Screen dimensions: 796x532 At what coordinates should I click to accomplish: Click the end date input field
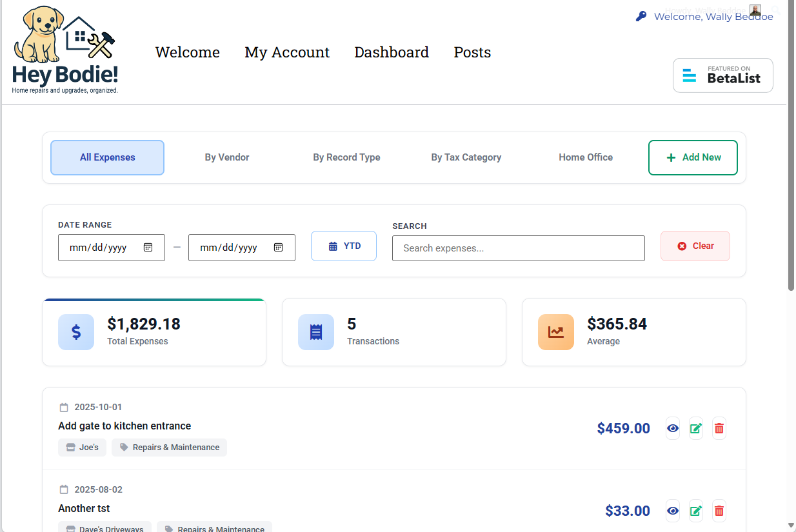(242, 248)
